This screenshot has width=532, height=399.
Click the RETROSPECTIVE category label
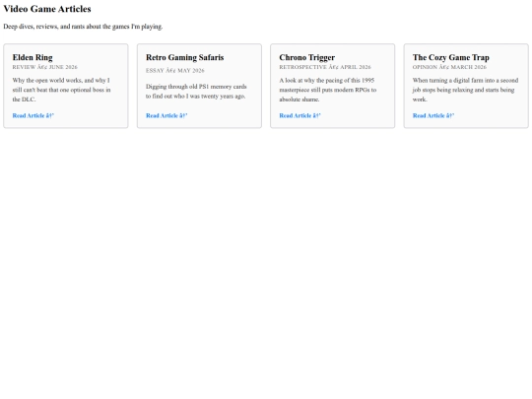coord(303,67)
